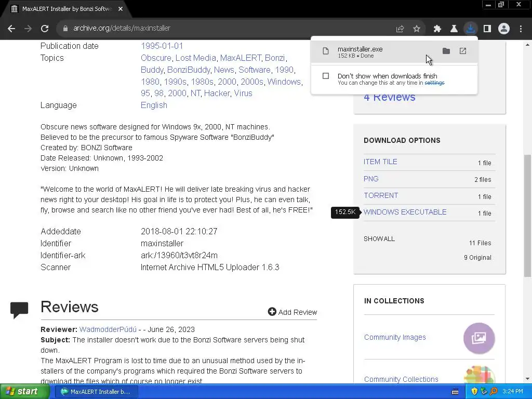
Task: Open the Community Collections link
Action: 401,379
